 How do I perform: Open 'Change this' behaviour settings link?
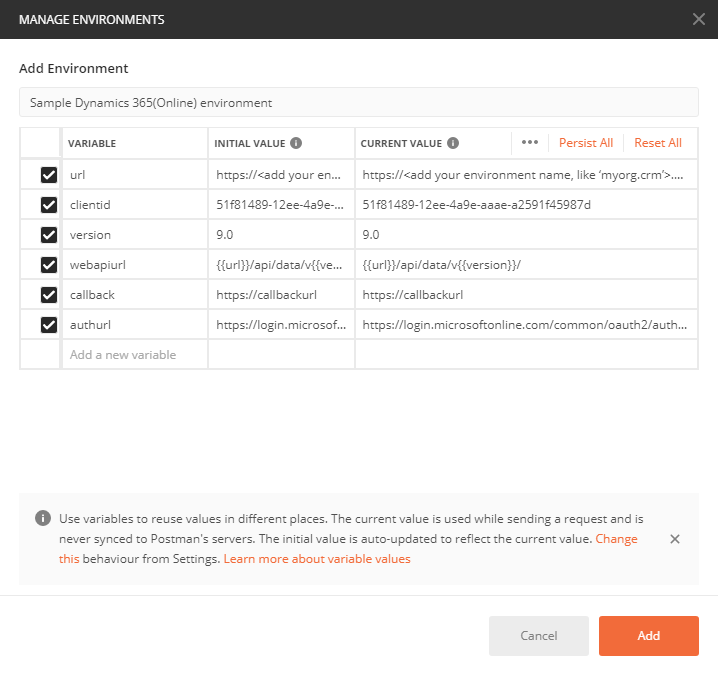[616, 539]
